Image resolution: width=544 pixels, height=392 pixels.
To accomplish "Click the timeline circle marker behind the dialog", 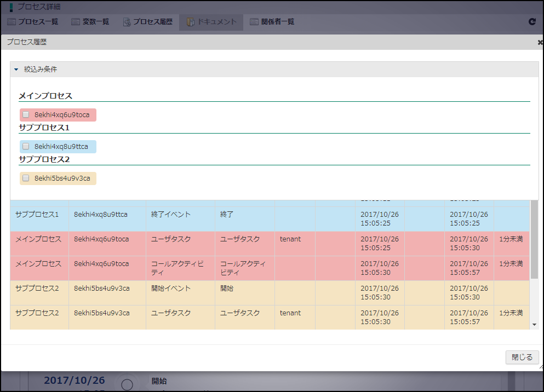I will click(x=127, y=384).
